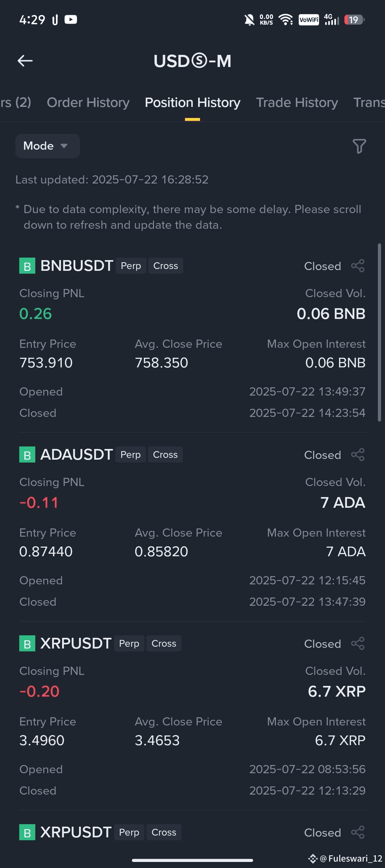The height and width of the screenshot is (868, 385).
Task: Tap the green B badge beside ADAUSDT
Action: click(27, 455)
